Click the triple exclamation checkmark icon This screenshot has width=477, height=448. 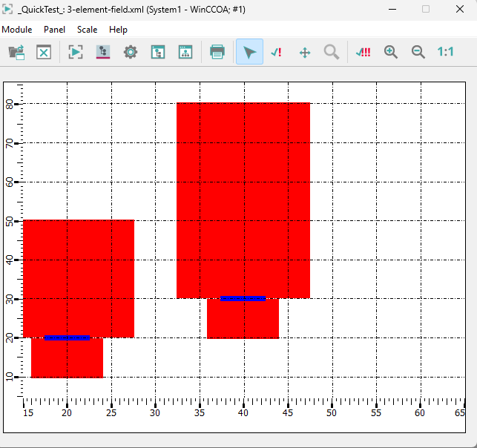coord(363,52)
